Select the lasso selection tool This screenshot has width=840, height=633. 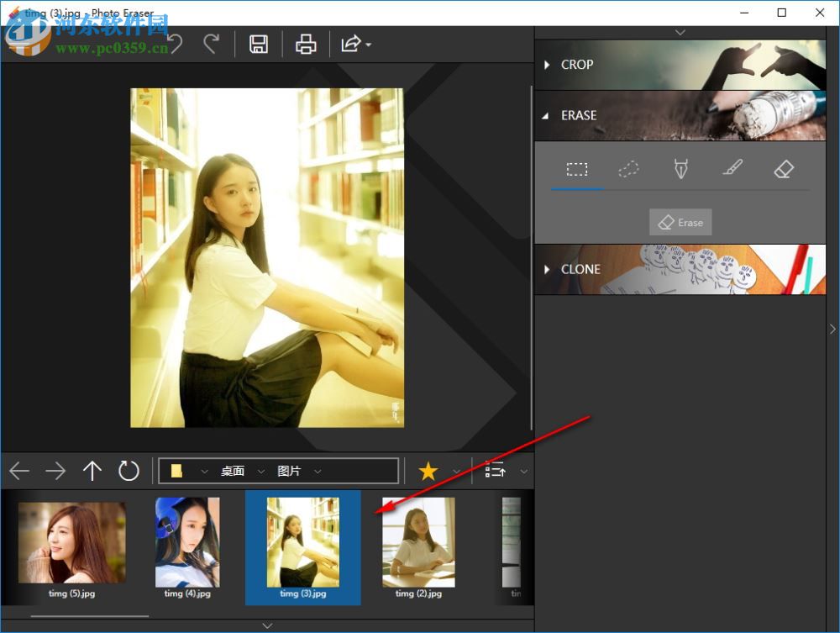[x=628, y=168]
